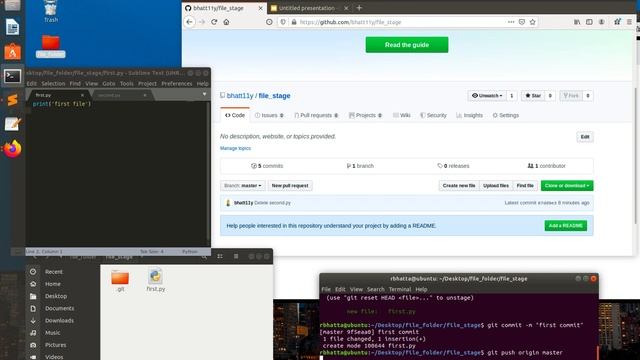Open the page actions three-dot menu
This screenshot has width=640, height=360.
(x=511, y=22)
